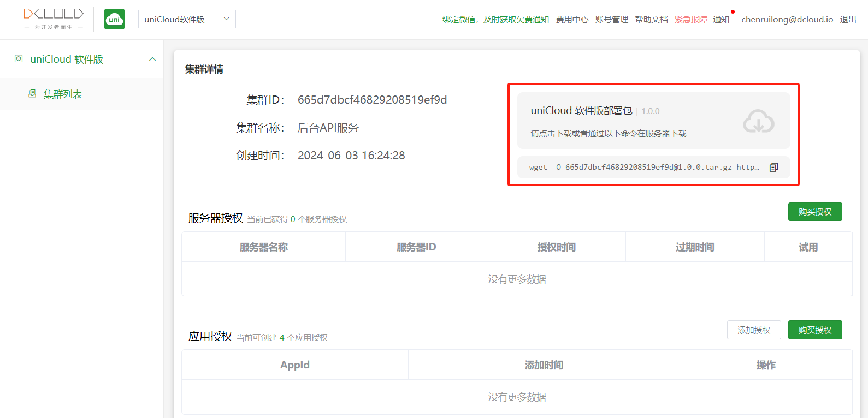The height and width of the screenshot is (418, 868).
Task: Download deployment package via cloud icon
Action: 758,121
